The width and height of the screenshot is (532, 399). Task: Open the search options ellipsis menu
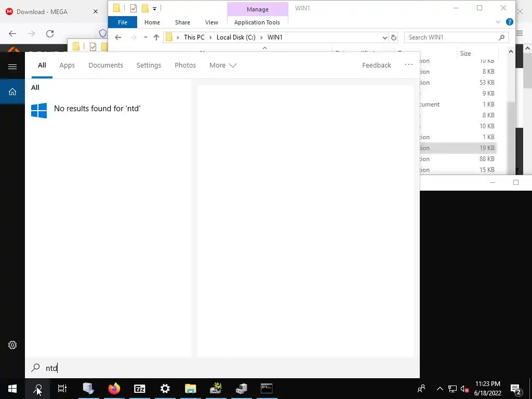pyautogui.click(x=408, y=64)
